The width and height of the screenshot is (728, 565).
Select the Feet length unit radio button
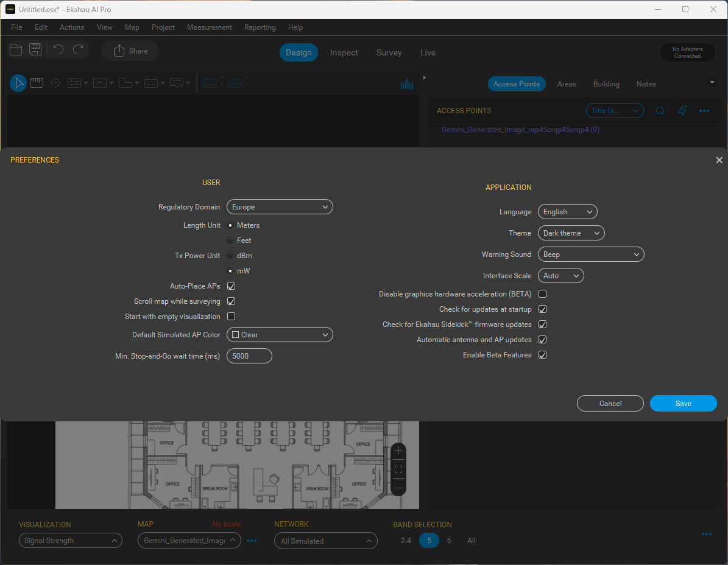point(230,240)
